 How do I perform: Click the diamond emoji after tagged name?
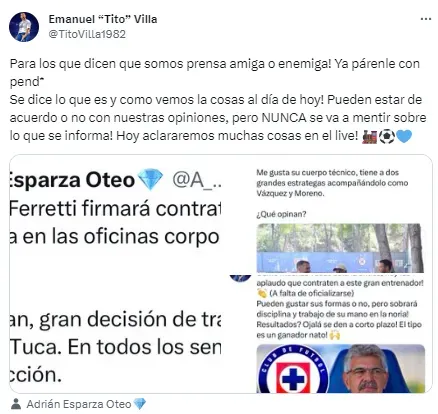pyautogui.click(x=139, y=404)
